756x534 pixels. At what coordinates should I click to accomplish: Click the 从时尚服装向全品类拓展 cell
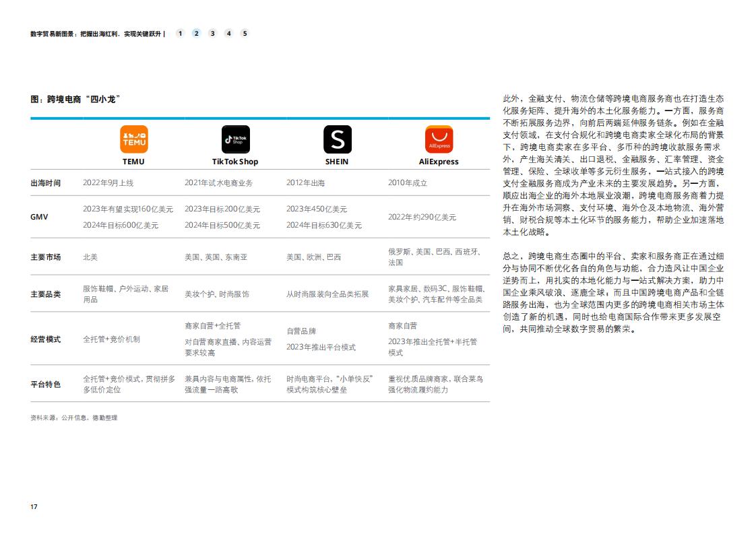click(327, 294)
